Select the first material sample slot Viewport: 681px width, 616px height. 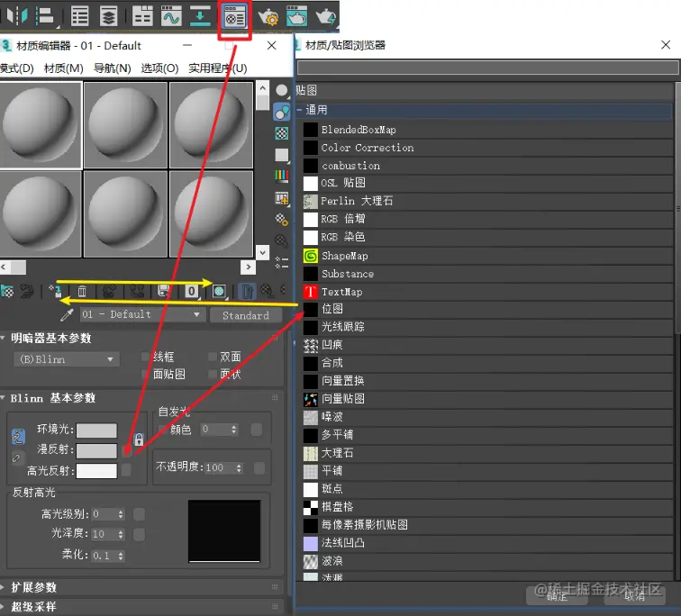point(41,124)
